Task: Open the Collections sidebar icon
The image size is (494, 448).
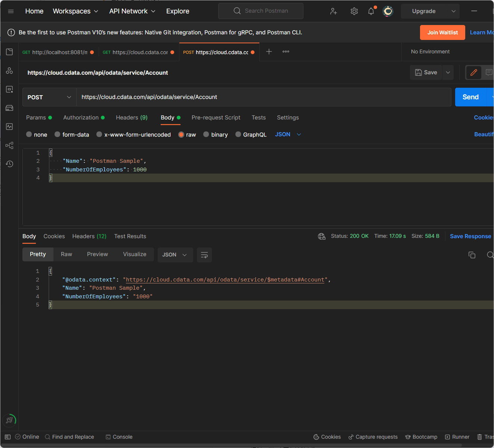Action: tap(9, 52)
